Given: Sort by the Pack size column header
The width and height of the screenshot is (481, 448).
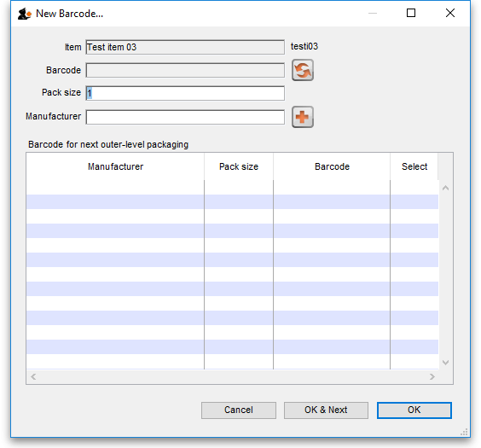Looking at the screenshot, I should point(239,166).
